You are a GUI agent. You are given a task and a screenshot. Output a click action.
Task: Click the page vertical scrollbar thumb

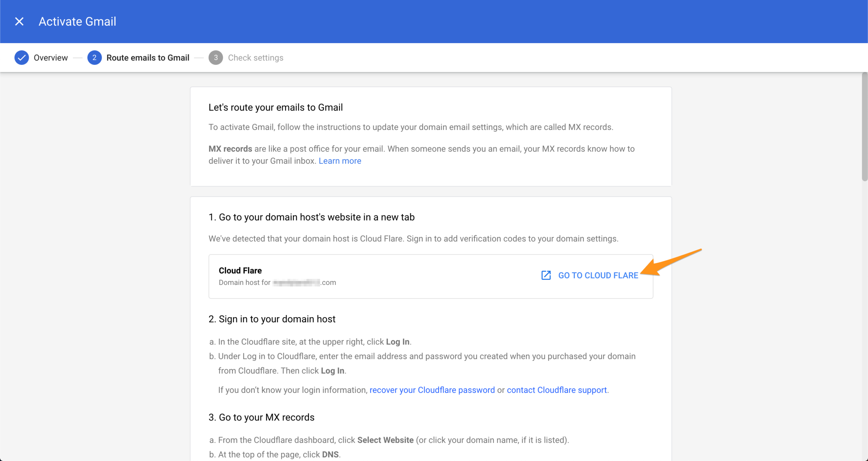[865, 127]
